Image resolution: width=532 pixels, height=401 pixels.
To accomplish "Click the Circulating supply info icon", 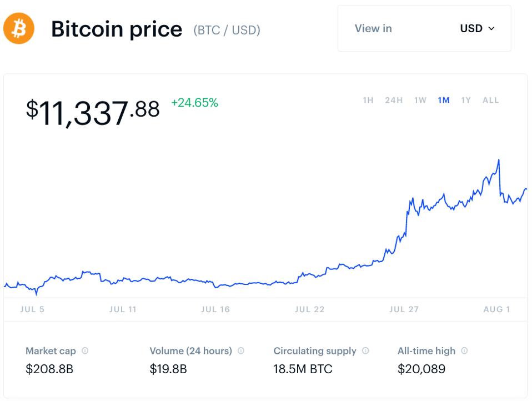I will click(365, 351).
